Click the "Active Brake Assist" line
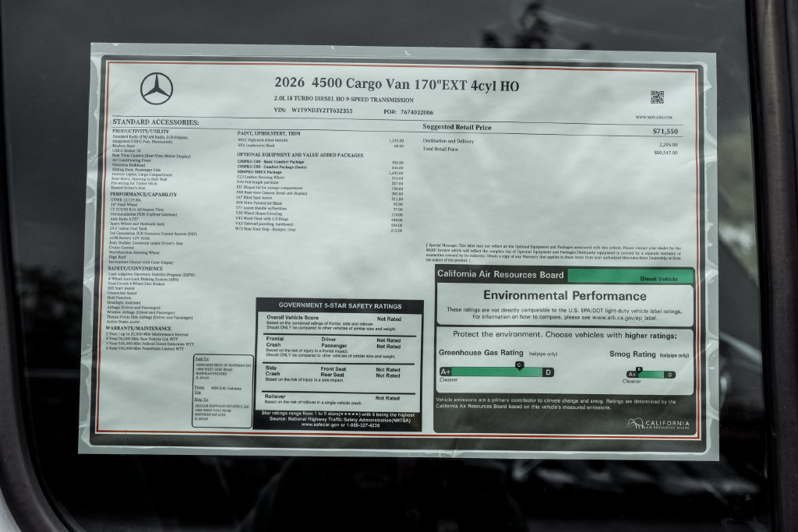 122,322
